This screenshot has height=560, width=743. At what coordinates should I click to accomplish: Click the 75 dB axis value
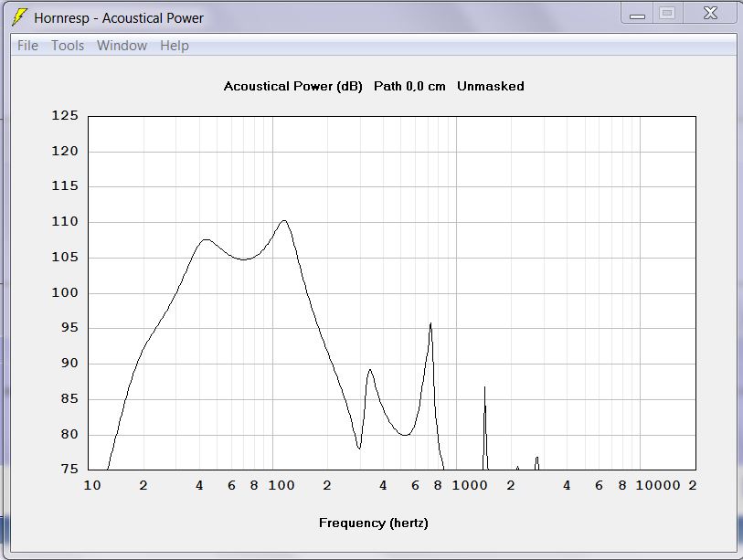coord(69,469)
